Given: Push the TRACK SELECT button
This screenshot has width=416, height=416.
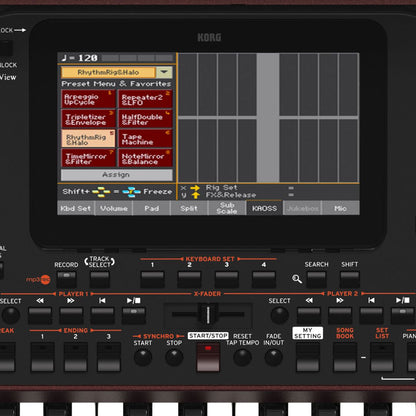Looking at the screenshot, I should (100, 279).
